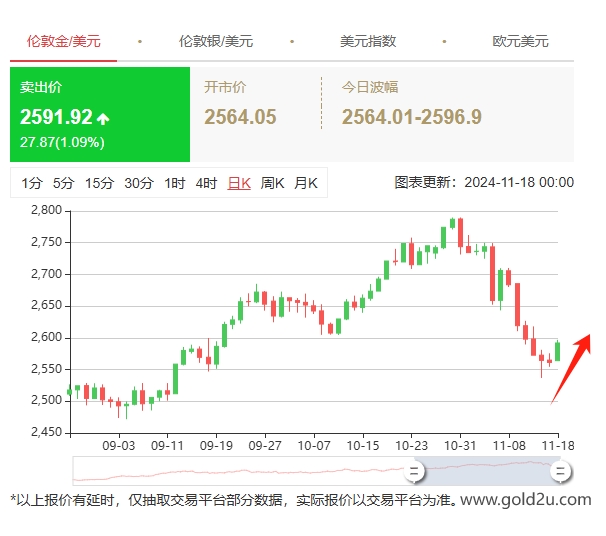This screenshot has height=536, width=606.
Task: Click the left handle of range slider
Action: [414, 471]
